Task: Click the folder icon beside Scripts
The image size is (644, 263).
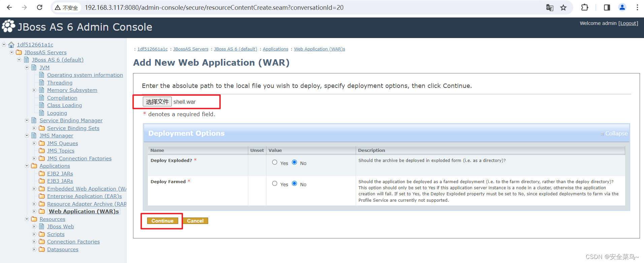Action: [42, 234]
